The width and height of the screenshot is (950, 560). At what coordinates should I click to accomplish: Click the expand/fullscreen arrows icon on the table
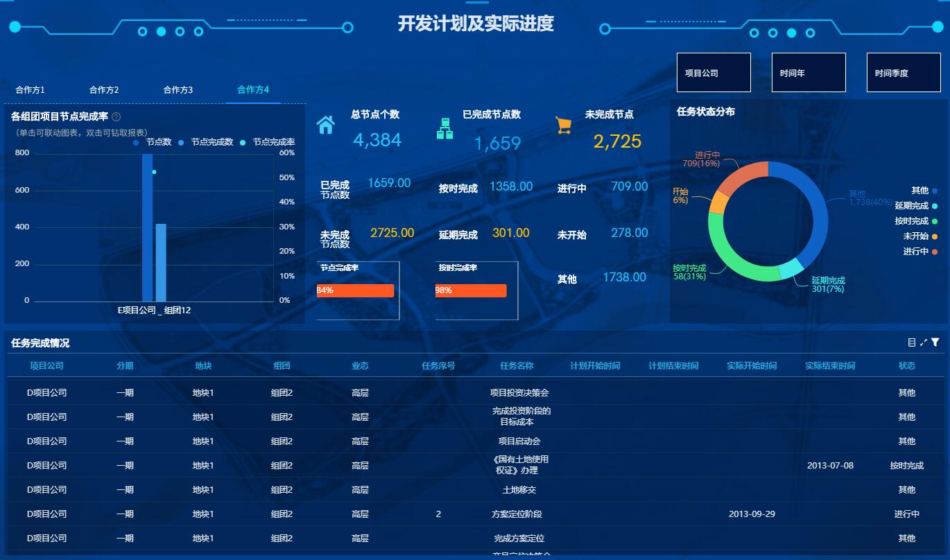point(924,342)
